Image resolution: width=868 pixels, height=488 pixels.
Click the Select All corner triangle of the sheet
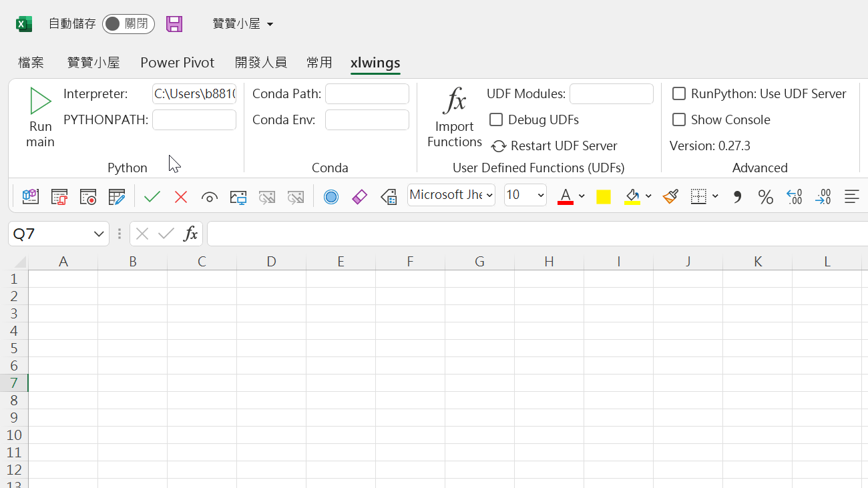(x=19, y=262)
